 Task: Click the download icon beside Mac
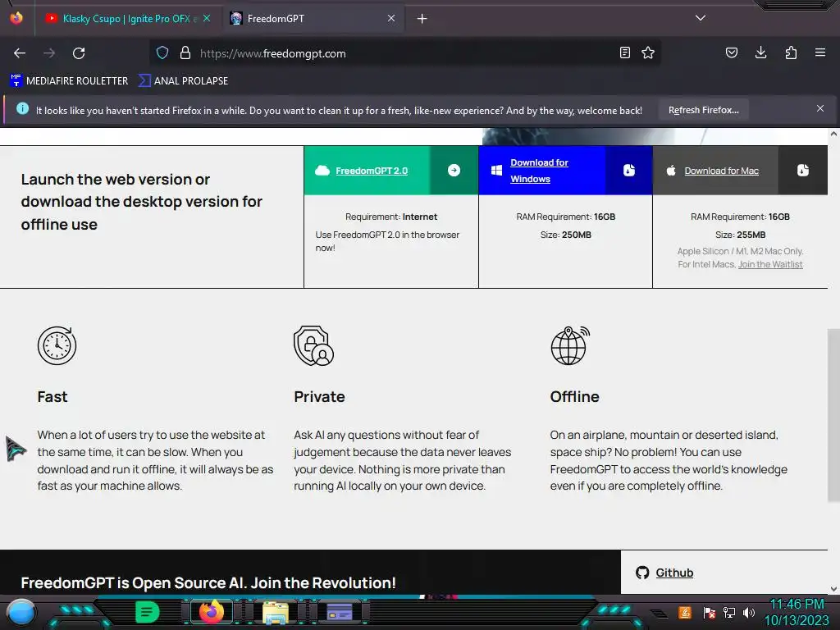(x=803, y=171)
